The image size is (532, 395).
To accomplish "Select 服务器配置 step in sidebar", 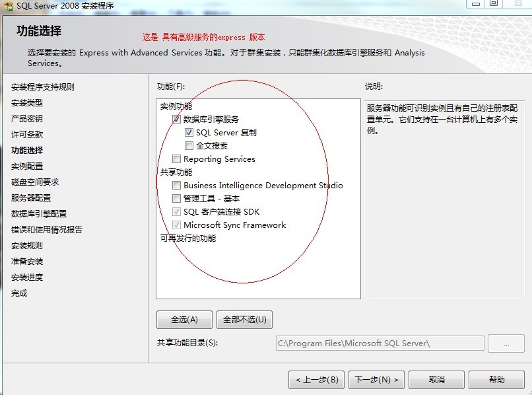I will click(x=31, y=198).
